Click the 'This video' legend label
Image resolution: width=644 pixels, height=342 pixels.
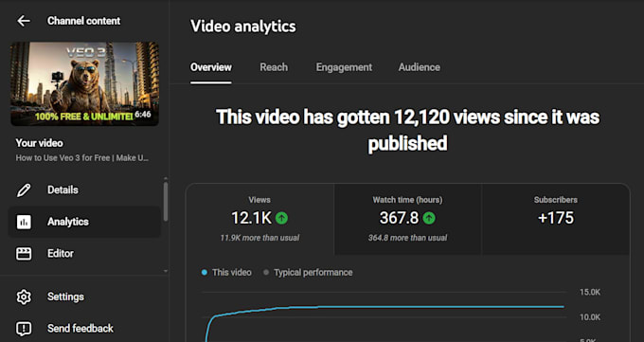(232, 273)
